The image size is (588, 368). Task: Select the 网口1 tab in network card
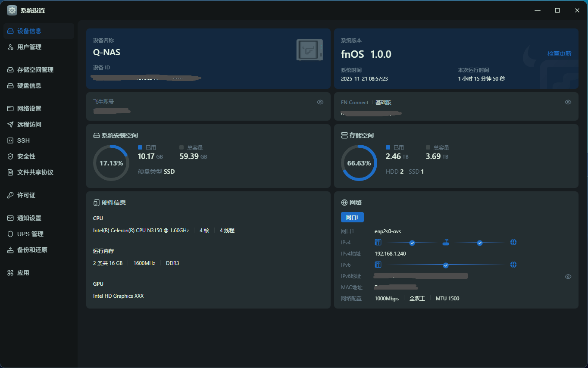pos(352,217)
